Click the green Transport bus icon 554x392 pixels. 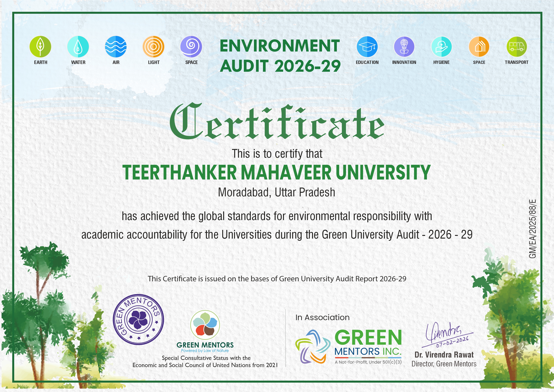(x=517, y=46)
